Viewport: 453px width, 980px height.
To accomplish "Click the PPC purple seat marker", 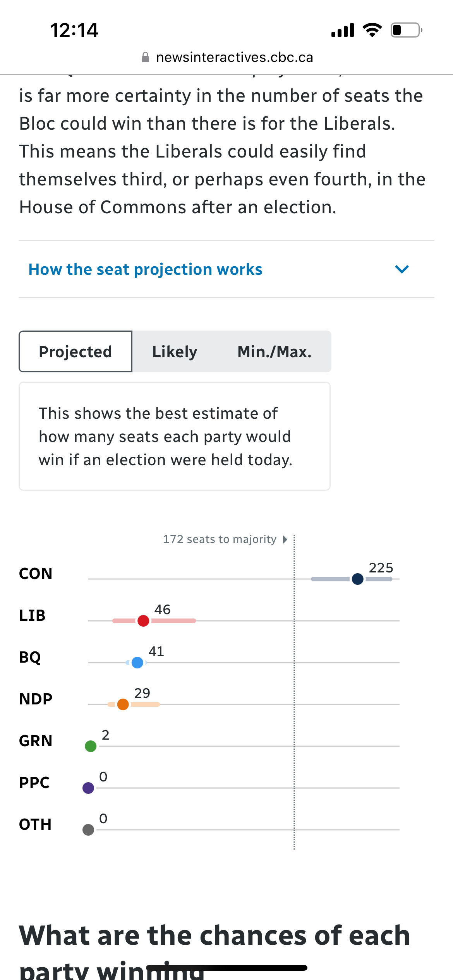I will (x=88, y=788).
